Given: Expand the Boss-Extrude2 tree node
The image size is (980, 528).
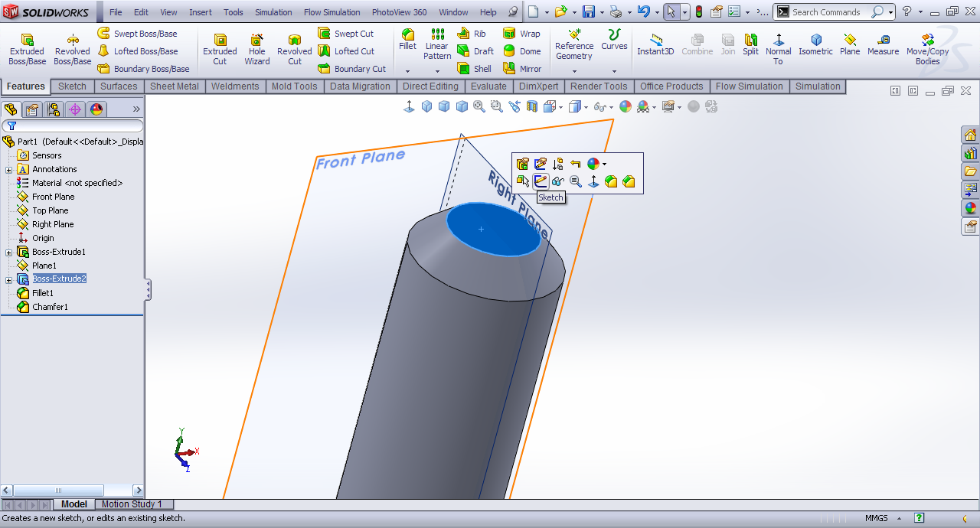Looking at the screenshot, I should point(8,279).
